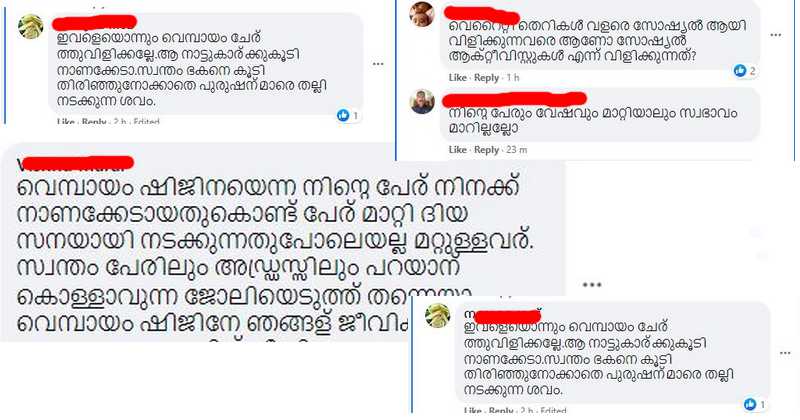800x420 pixels.
Task: Open the avatar of the comment posted 23 m ago
Action: (x=422, y=102)
